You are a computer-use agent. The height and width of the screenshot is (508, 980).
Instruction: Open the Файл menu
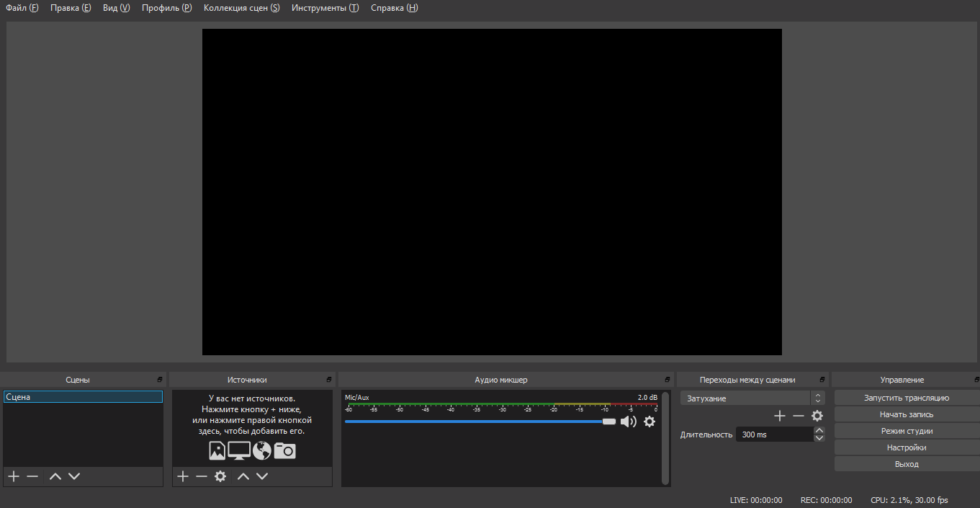(22, 8)
